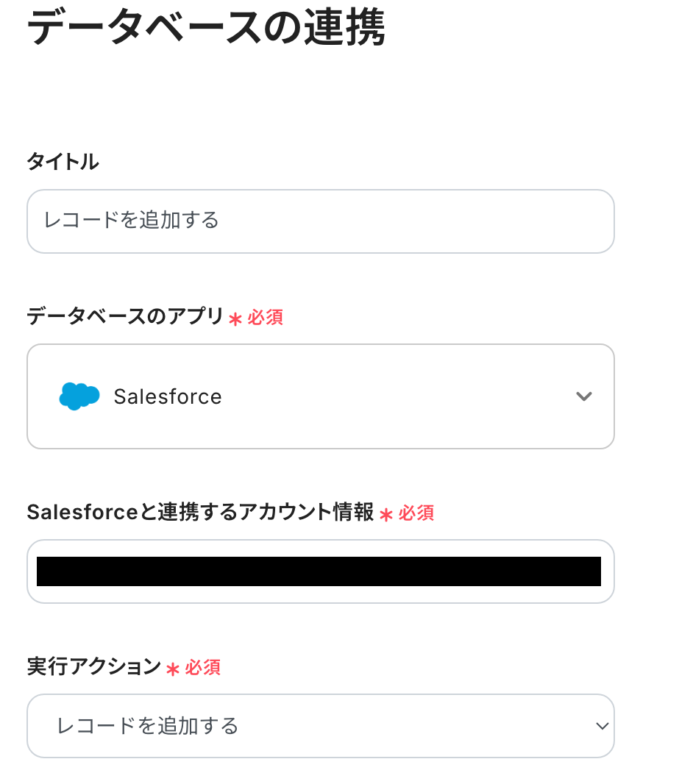Click the データベースのアプリ label text

(x=125, y=316)
